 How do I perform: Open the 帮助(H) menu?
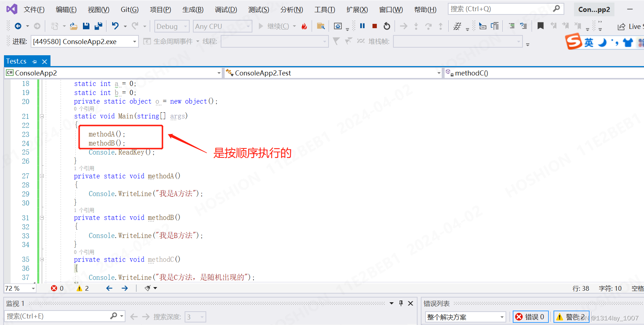pos(425,9)
